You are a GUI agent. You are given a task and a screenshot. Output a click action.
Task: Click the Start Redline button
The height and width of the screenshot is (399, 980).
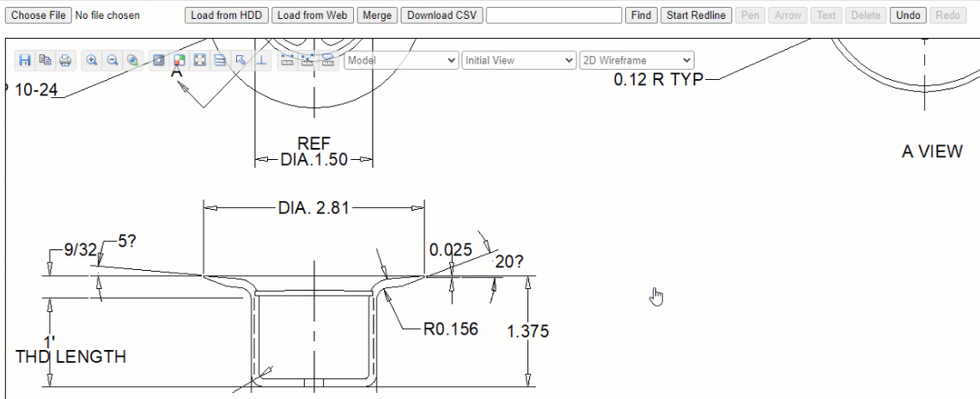pyautogui.click(x=696, y=15)
